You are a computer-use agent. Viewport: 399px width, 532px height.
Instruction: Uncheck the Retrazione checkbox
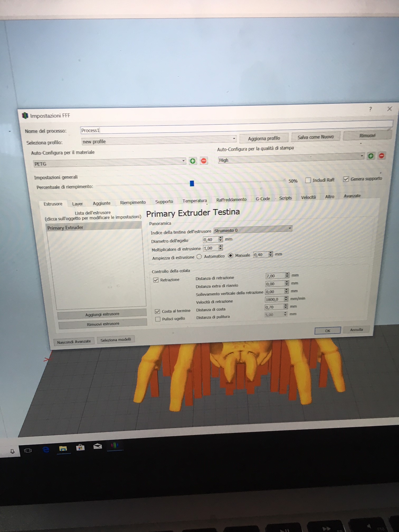156,280
